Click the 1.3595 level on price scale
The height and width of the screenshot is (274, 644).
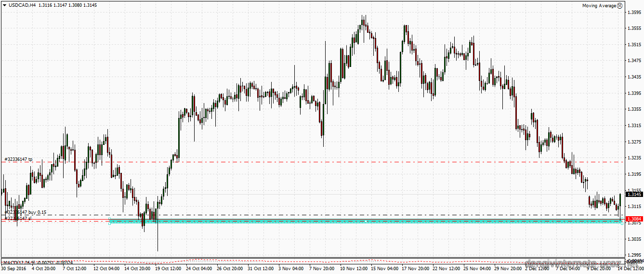pyautogui.click(x=634, y=13)
